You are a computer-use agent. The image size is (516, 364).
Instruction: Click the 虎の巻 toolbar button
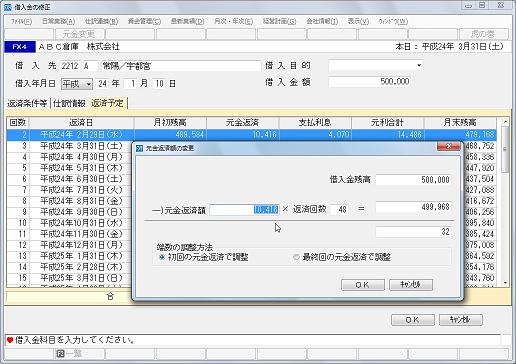pyautogui.click(x=484, y=34)
